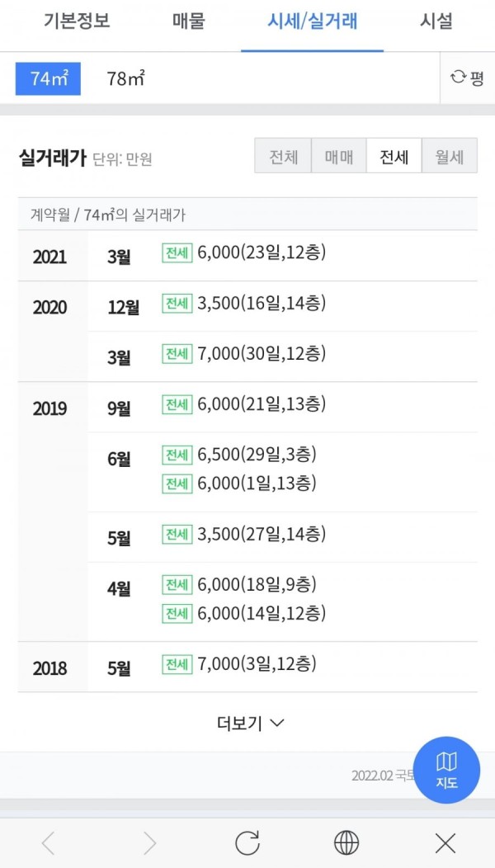Click the 2021 3월 6,000 전세 record
The image size is (495, 868).
coord(244,253)
